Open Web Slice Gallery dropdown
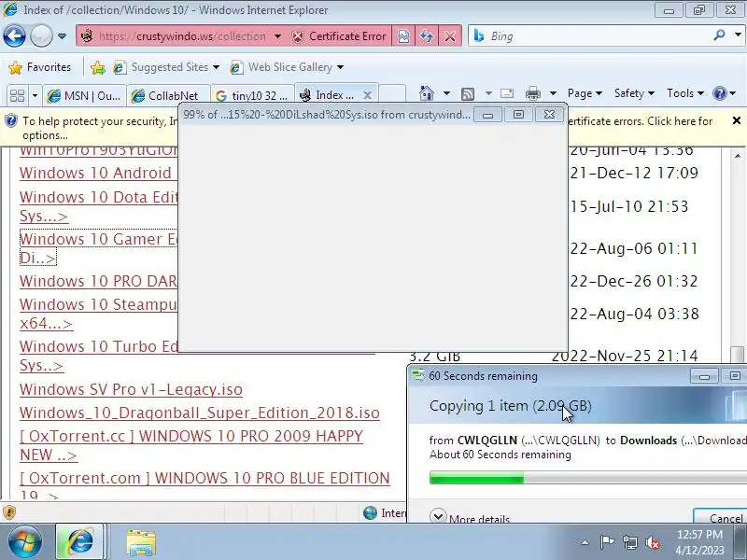 point(287,67)
